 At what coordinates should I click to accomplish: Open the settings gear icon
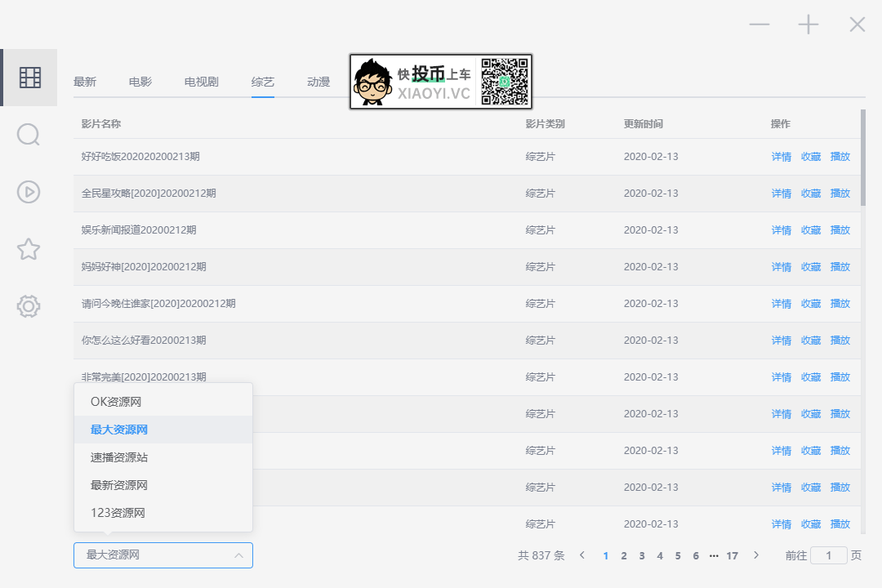point(28,306)
